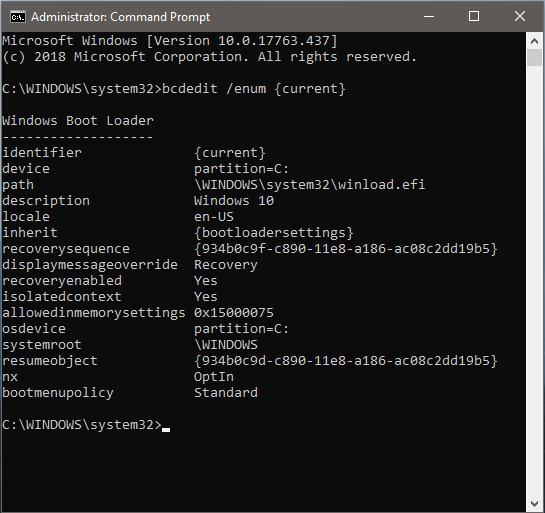The width and height of the screenshot is (545, 513).
Task: Click the '\WINDOWS' systemroot value
Action: point(226,344)
